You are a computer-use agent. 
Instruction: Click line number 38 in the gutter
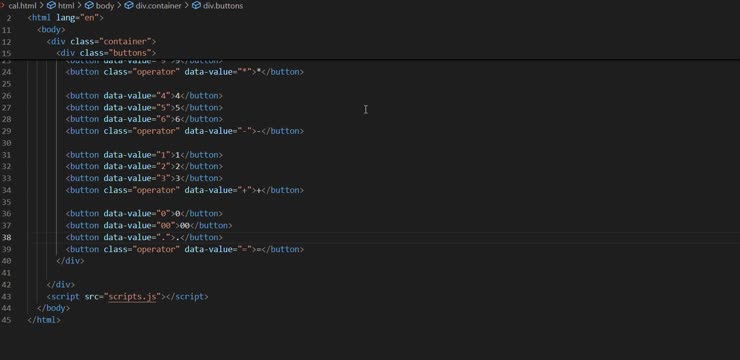[7, 237]
